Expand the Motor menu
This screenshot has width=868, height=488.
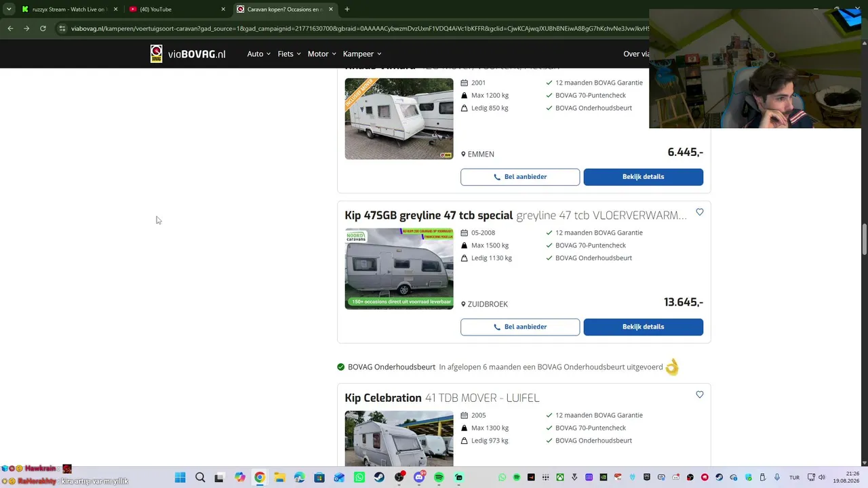(321, 54)
